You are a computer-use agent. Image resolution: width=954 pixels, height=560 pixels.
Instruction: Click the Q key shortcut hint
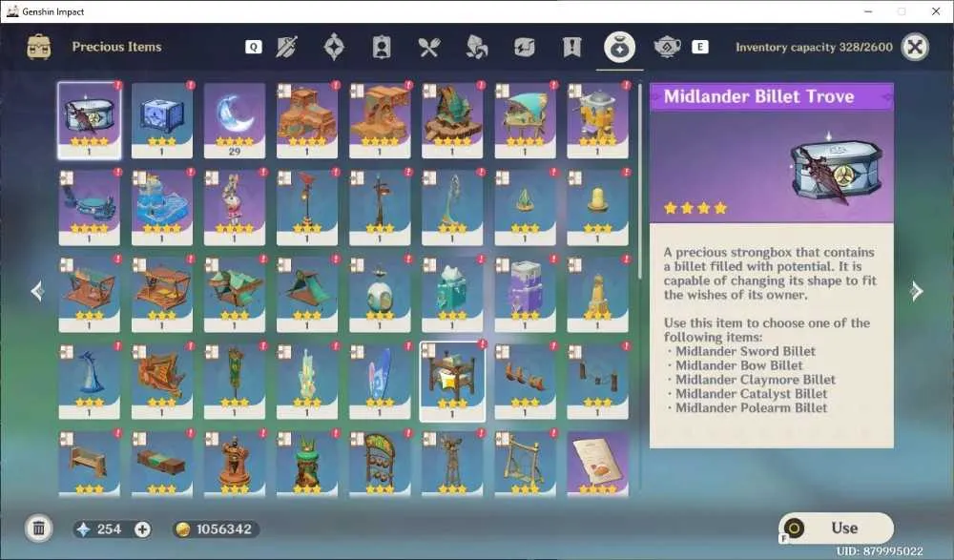click(254, 47)
